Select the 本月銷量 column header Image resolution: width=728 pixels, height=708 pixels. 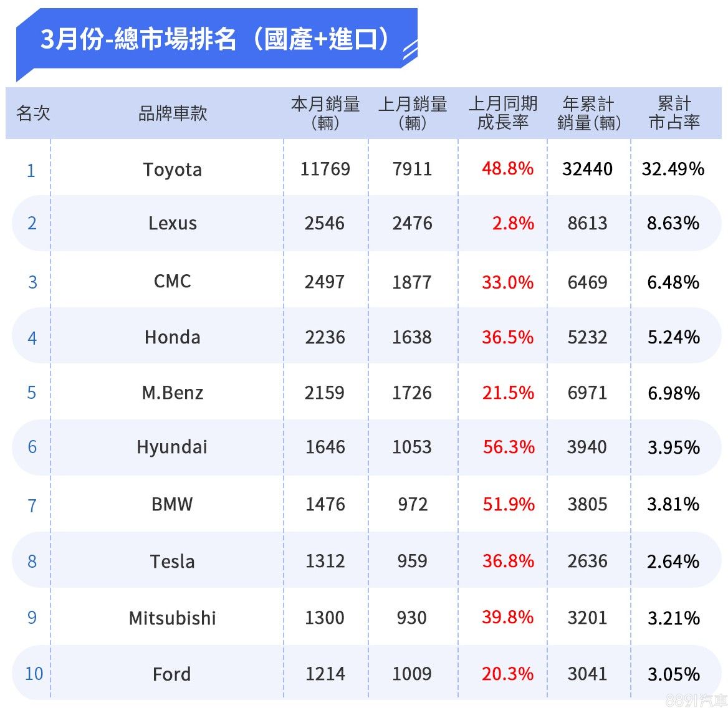[x=325, y=113]
